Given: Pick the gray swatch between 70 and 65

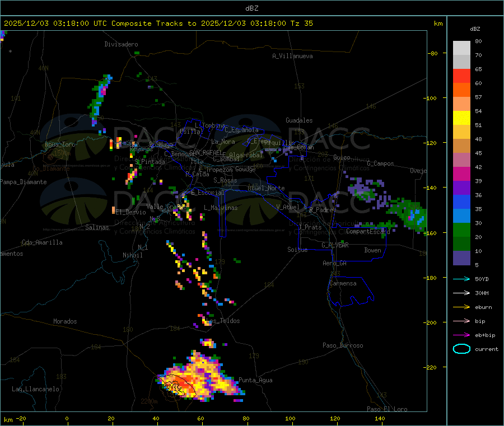Looking at the screenshot, I should coord(461,62).
